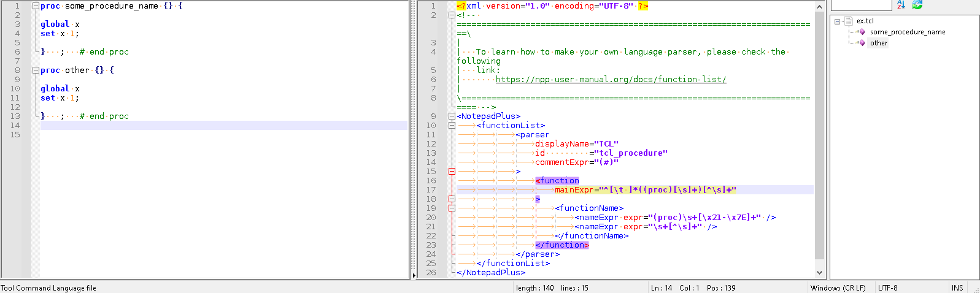Click the ex.tcl document icon in the function list

(x=849, y=21)
